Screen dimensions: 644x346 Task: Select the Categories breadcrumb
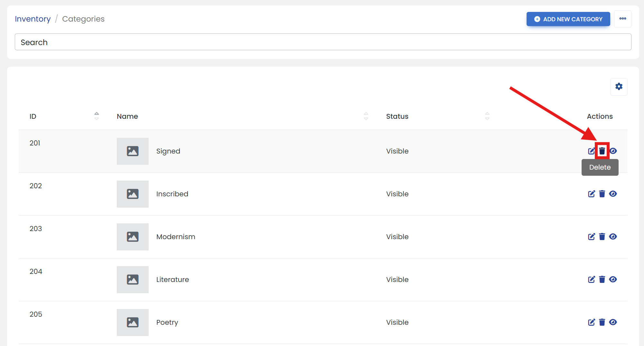tap(83, 19)
